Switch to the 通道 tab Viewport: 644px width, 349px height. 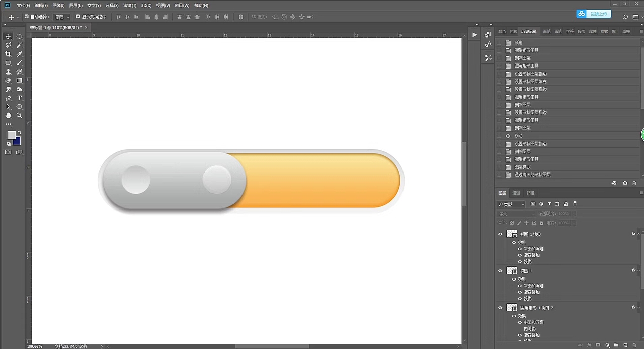(x=516, y=193)
